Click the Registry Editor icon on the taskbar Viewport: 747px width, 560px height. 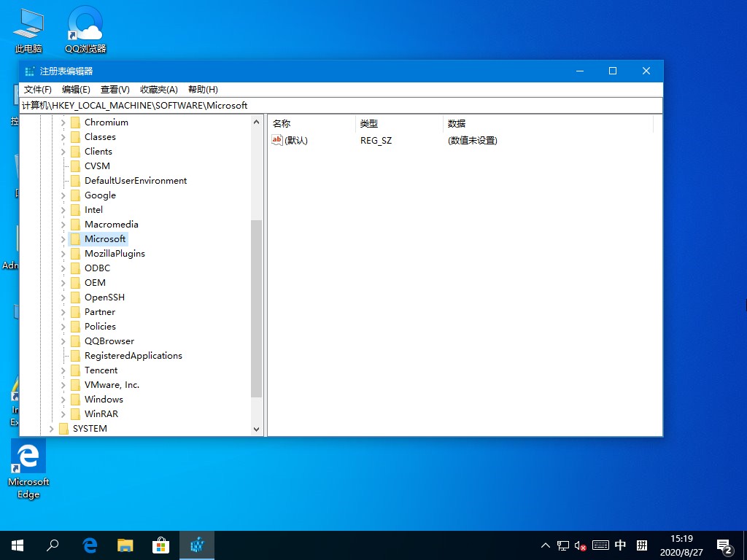coord(197,545)
